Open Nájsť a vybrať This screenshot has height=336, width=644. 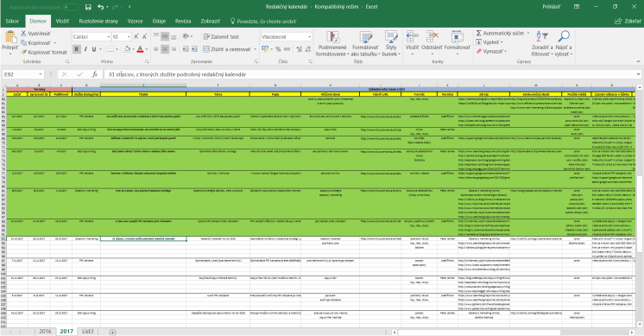564,43
